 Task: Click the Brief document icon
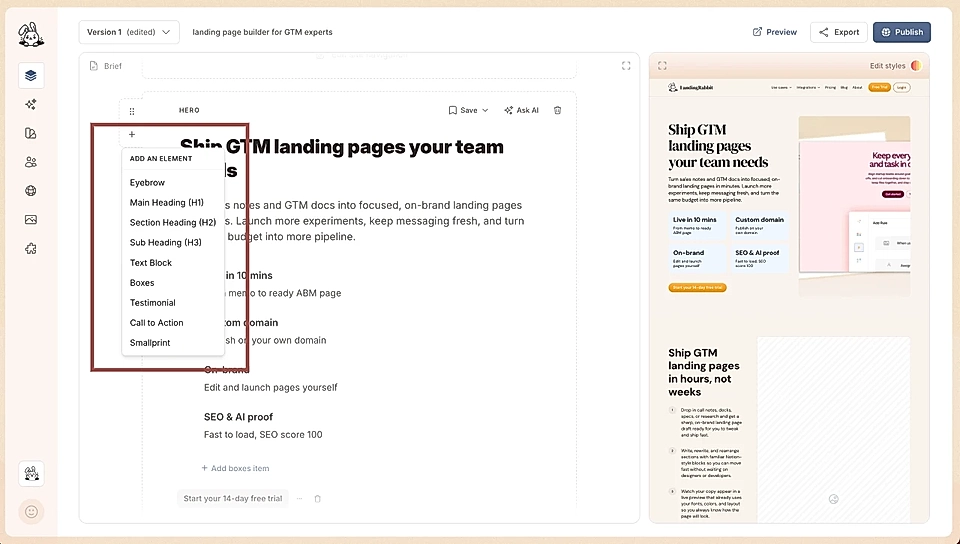[x=94, y=66]
